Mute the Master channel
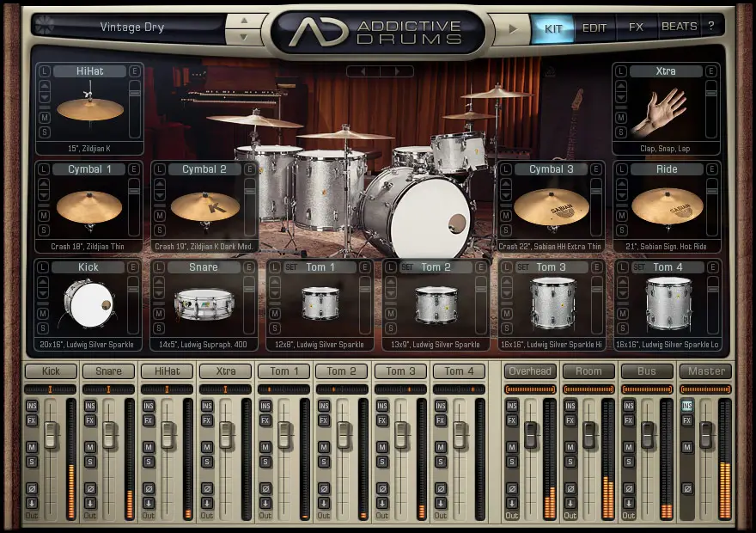Screen dimensions: 756x533 coord(687,447)
